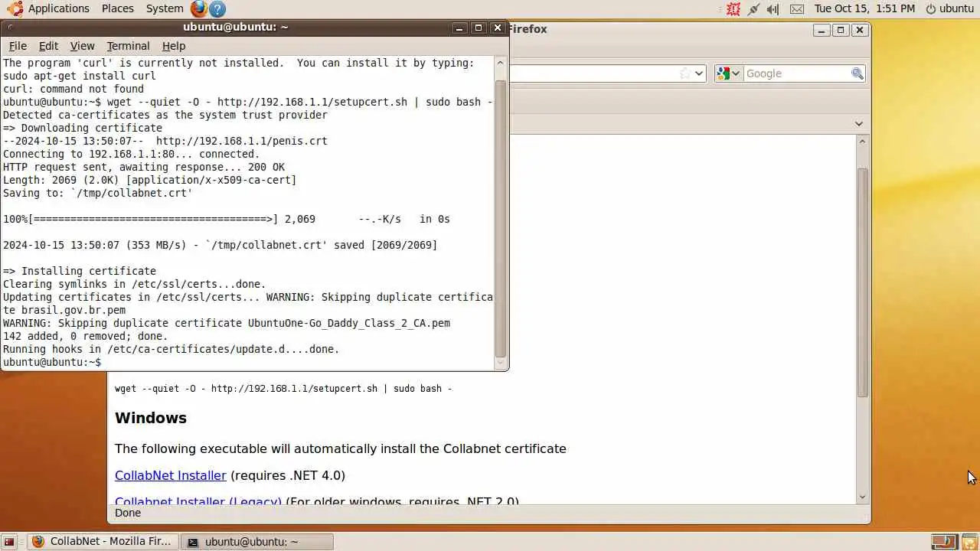Image resolution: width=980 pixels, height=551 pixels.
Task: Open the Help launcher icon in top panel
Action: pos(217,8)
